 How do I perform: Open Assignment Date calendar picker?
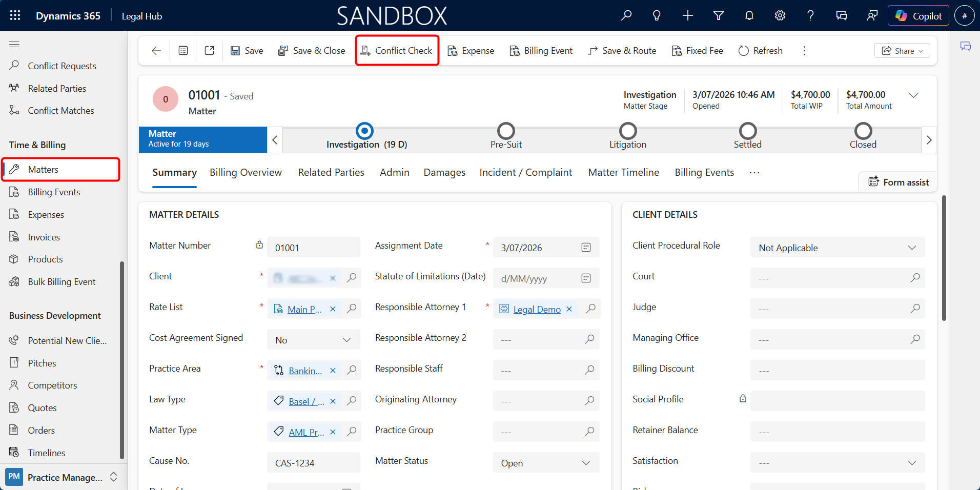click(586, 248)
